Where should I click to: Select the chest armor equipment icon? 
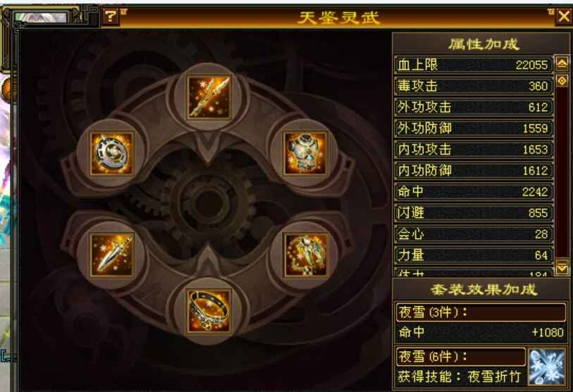point(305,153)
